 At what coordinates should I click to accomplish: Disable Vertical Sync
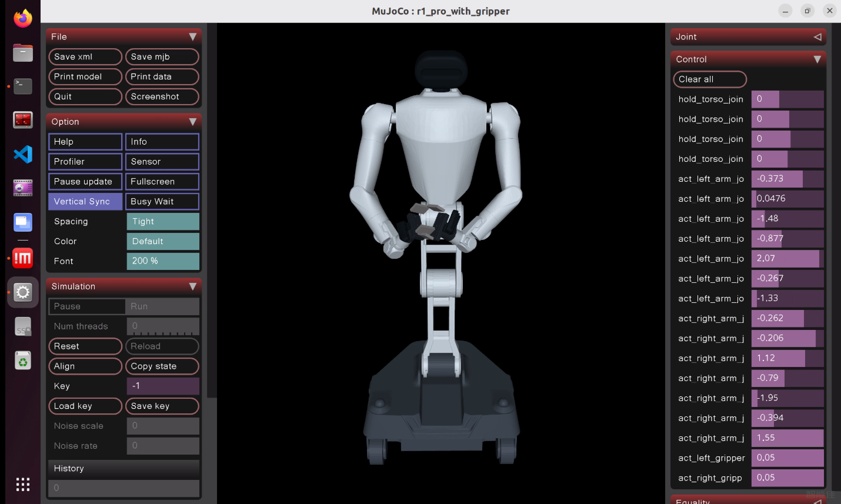(x=85, y=201)
